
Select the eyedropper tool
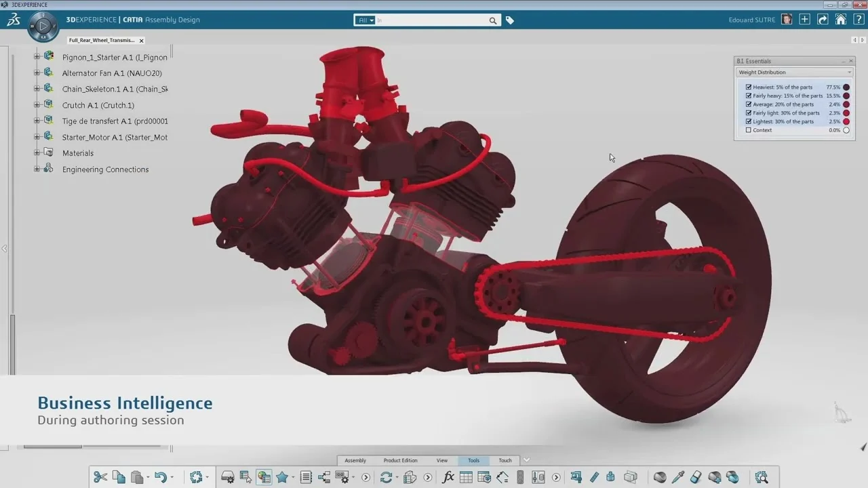click(677, 477)
